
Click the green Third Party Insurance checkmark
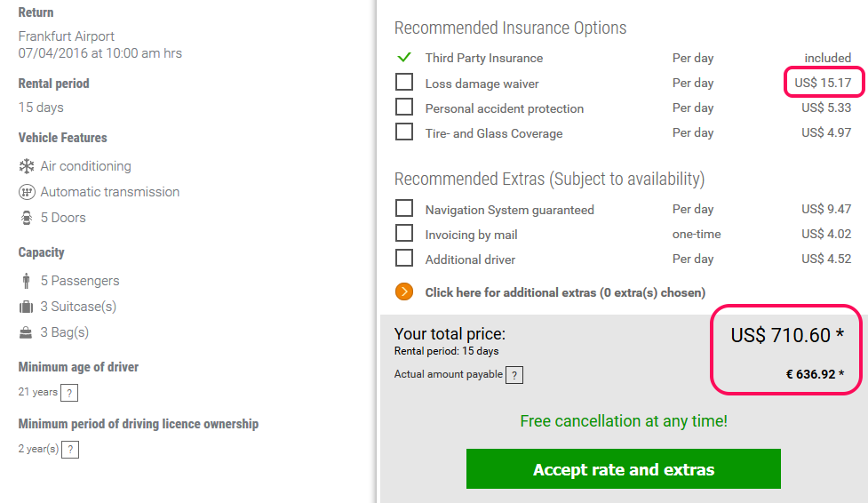404,58
